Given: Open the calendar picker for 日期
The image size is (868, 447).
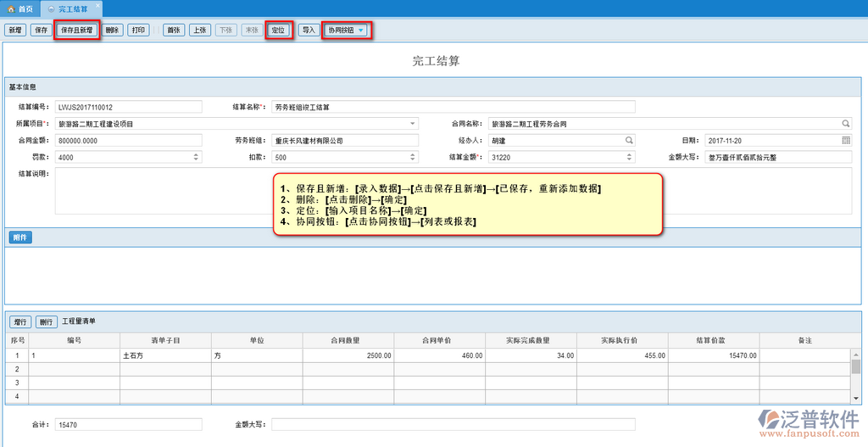Looking at the screenshot, I should tap(845, 140).
